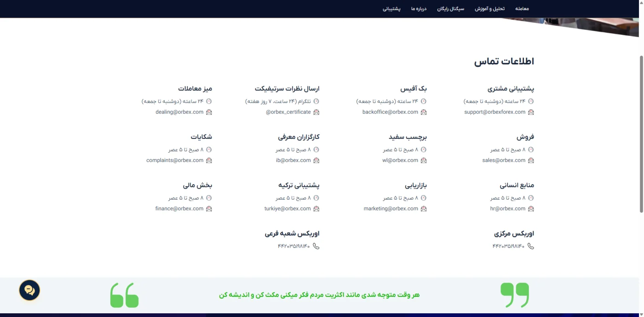Click the اطلاعات تماس heading
Image resolution: width=644 pixels, height=317 pixels.
click(x=504, y=61)
